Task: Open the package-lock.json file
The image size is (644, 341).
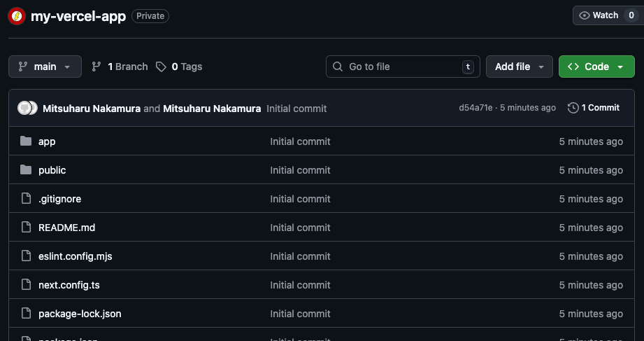Action: 80,314
